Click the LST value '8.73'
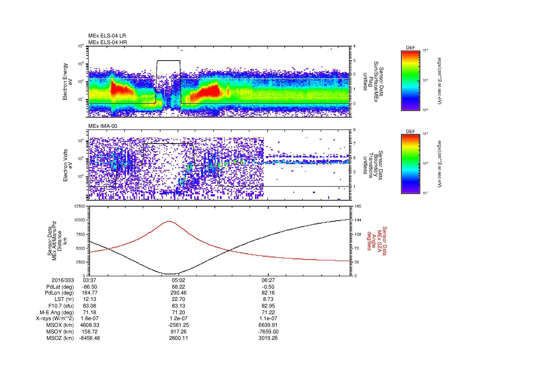Viewport: 555px width, 392px height. 268,299
